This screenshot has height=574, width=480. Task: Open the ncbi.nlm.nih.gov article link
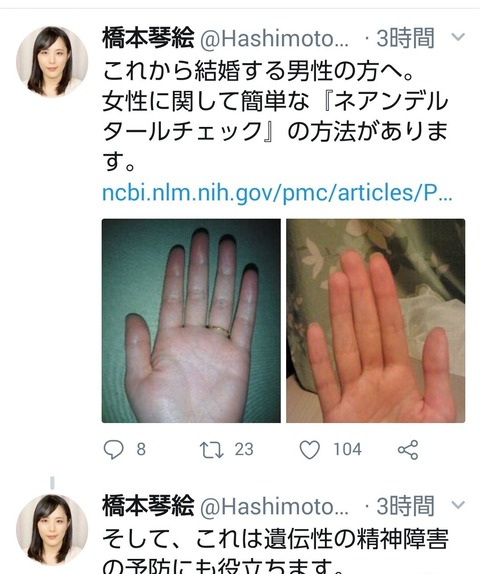[278, 193]
